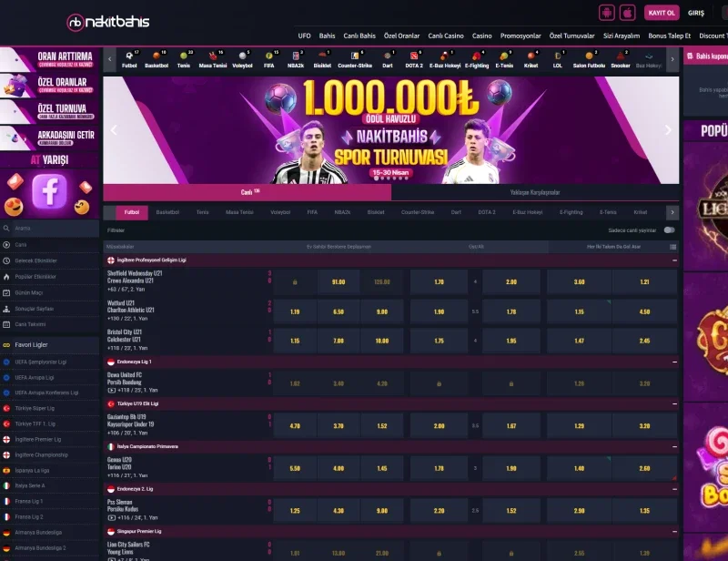This screenshot has width=728, height=561.
Task: Open the Promosyonlar menu item
Action: point(521,36)
